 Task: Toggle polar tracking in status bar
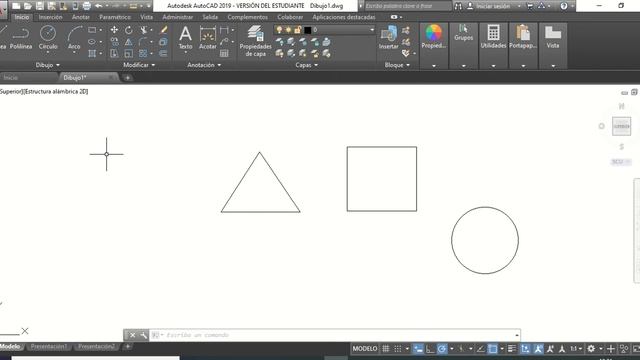pyautogui.click(x=442, y=349)
